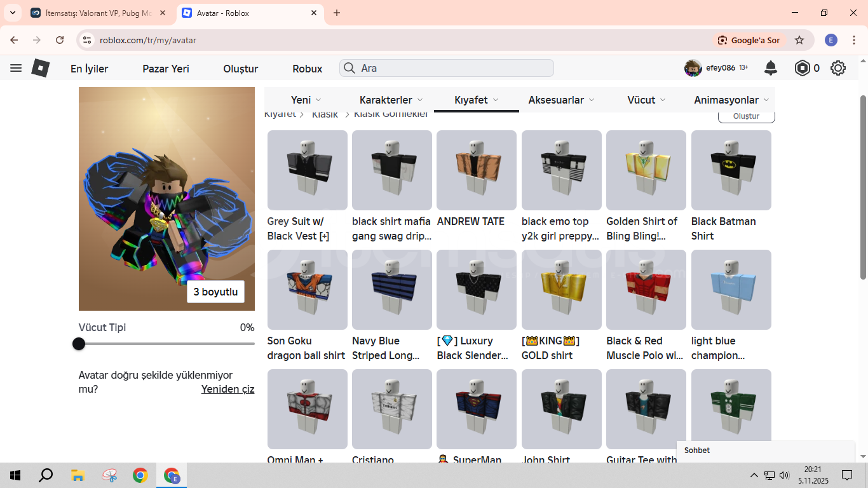Select the Black Batman Shirt thumbnail

coord(731,170)
